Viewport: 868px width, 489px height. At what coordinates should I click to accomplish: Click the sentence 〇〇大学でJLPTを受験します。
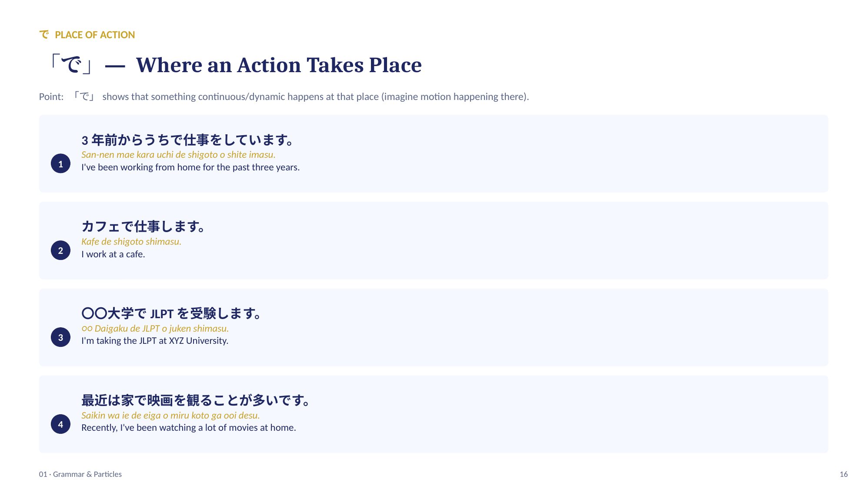171,313
